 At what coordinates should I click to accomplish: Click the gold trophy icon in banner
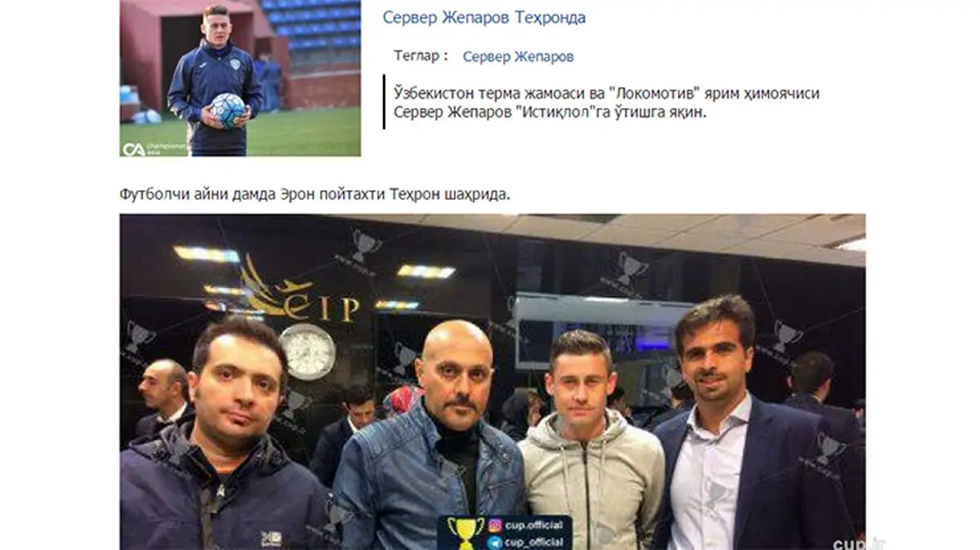466,534
